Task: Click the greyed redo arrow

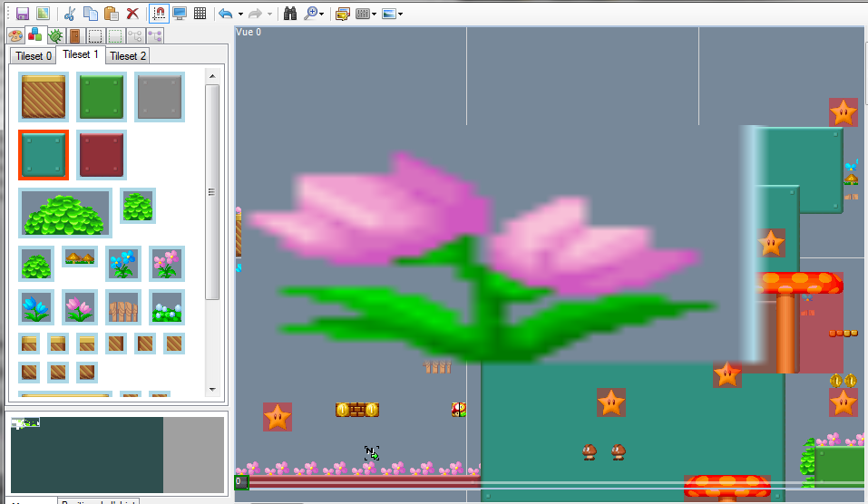Action: pos(255,14)
